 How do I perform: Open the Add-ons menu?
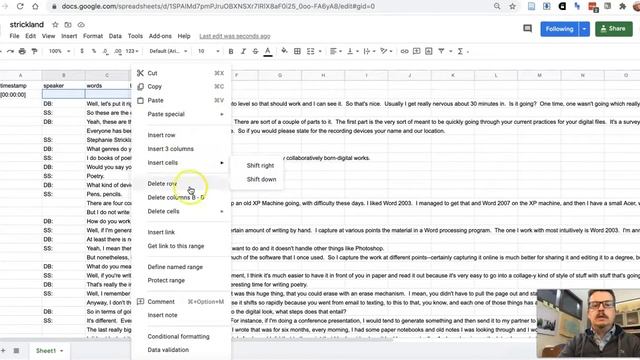click(x=160, y=36)
